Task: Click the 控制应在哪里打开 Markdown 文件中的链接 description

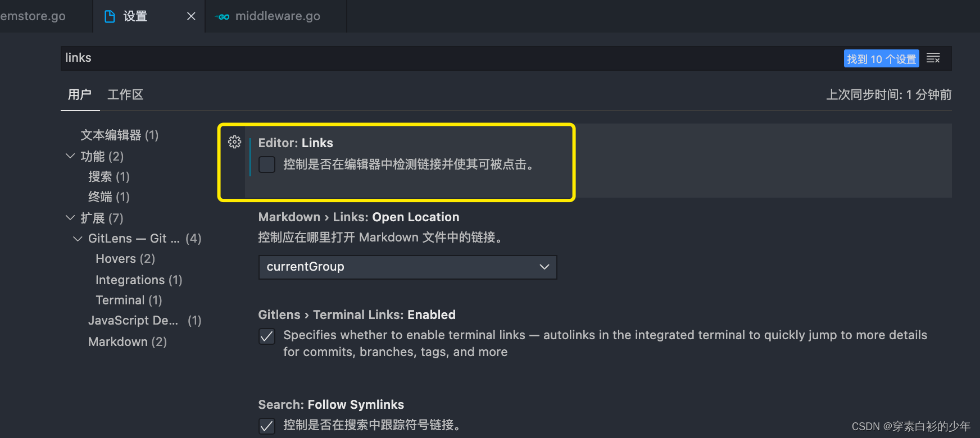Action: [380, 238]
